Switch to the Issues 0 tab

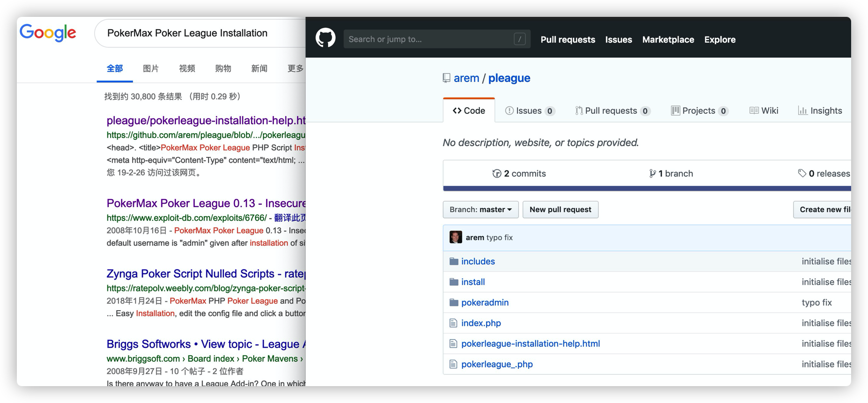click(x=530, y=111)
